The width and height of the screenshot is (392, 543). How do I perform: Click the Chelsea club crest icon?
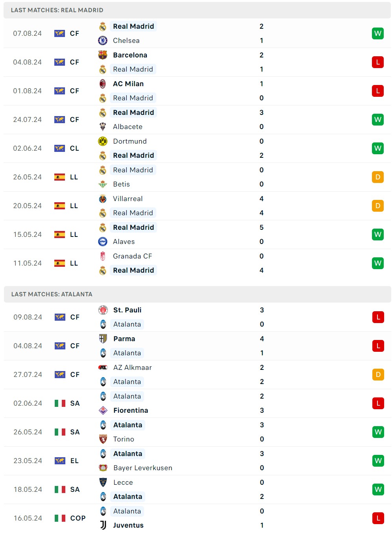click(x=103, y=41)
